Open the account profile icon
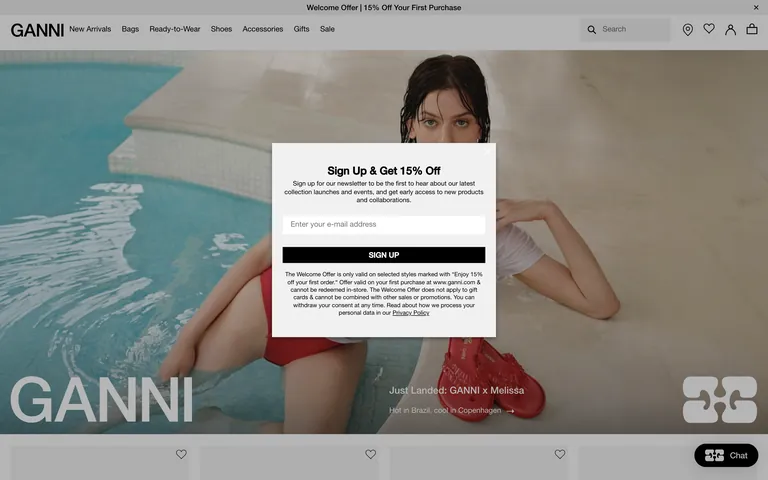The height and width of the screenshot is (480, 768). click(x=730, y=30)
